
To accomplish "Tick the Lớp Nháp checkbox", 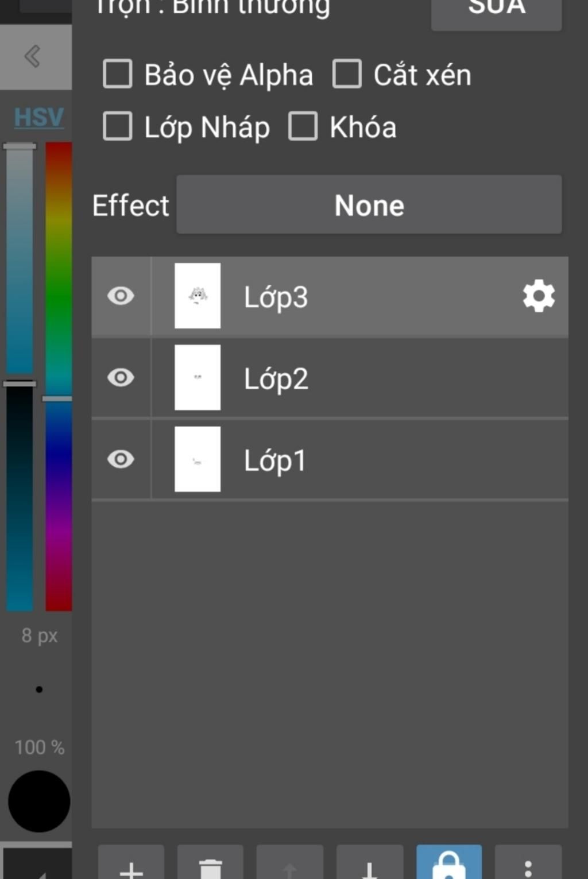I will point(118,126).
